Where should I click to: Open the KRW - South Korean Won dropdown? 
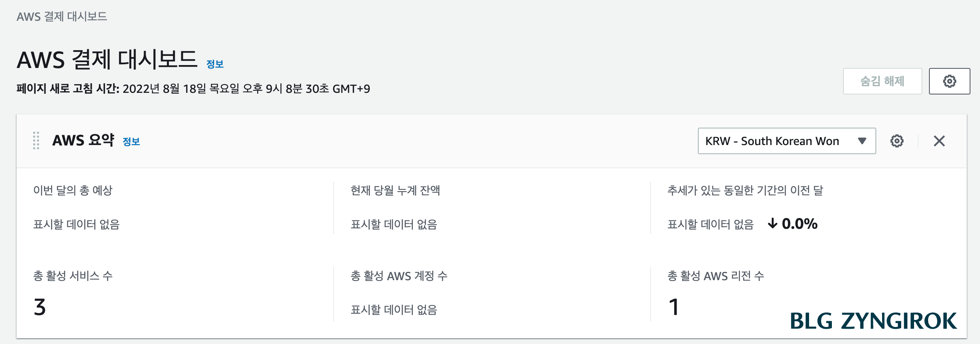pos(786,141)
